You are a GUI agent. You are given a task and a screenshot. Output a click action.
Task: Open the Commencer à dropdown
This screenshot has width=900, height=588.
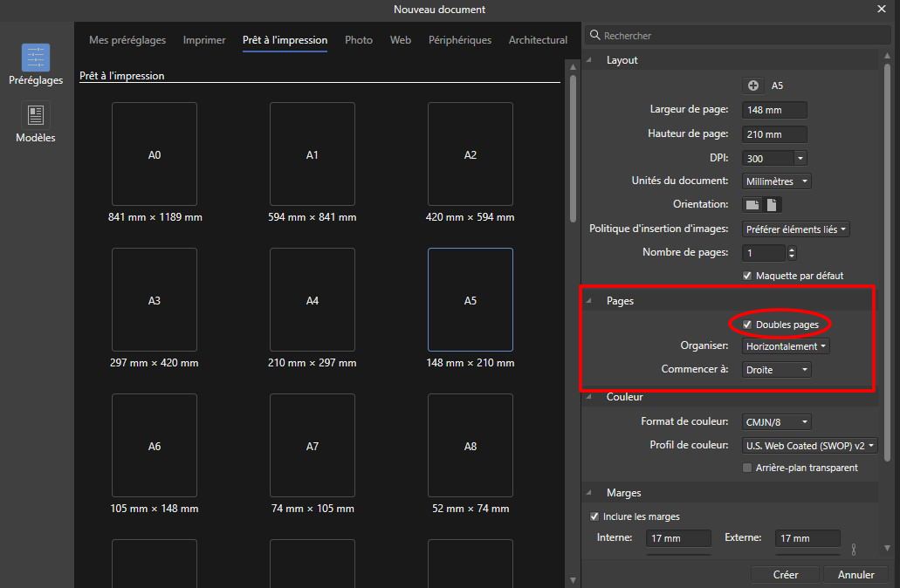[777, 370]
